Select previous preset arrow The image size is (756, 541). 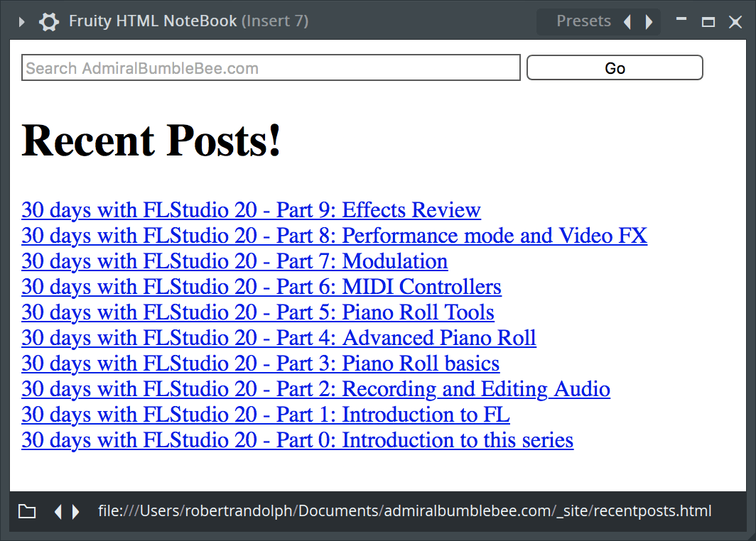click(x=627, y=22)
